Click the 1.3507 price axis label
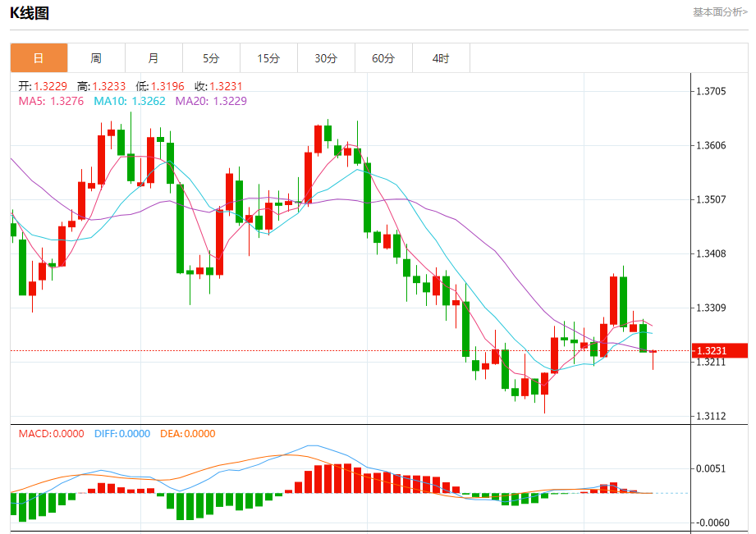Viewport: 756px width, 534px height. (x=711, y=199)
